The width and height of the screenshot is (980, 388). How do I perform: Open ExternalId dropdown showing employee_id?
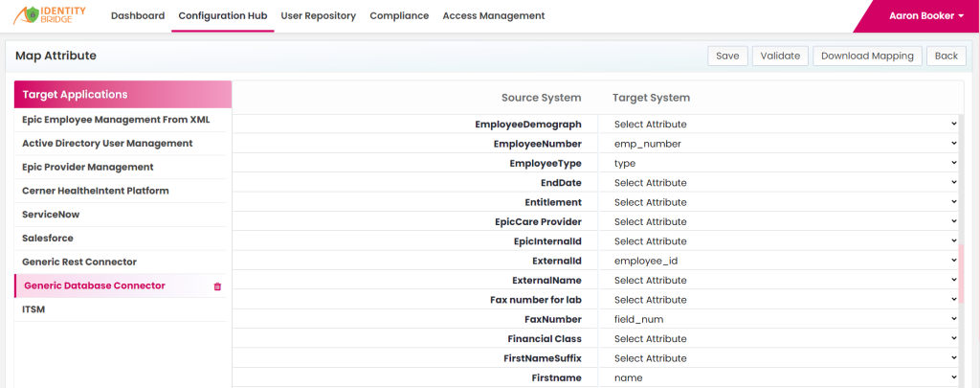(x=781, y=261)
